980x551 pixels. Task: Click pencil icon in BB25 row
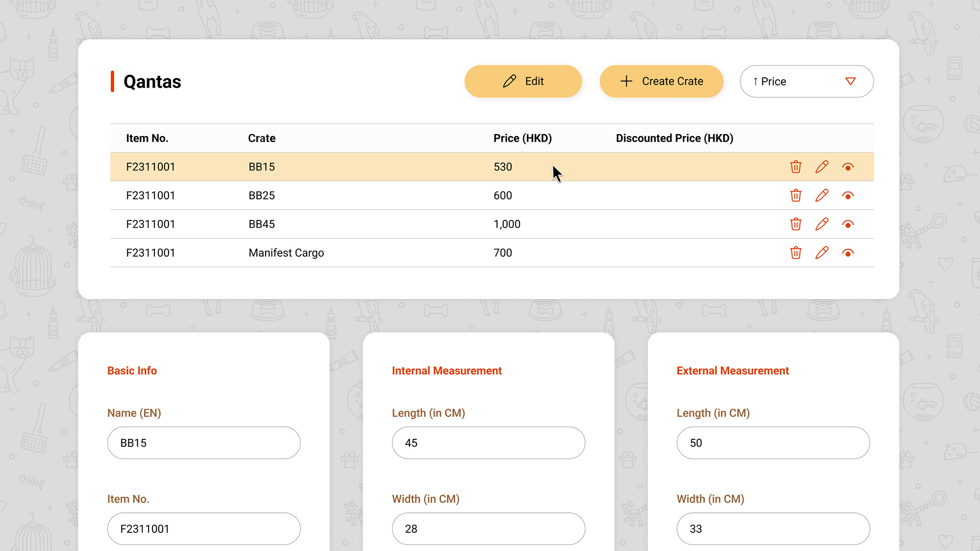click(x=822, y=195)
